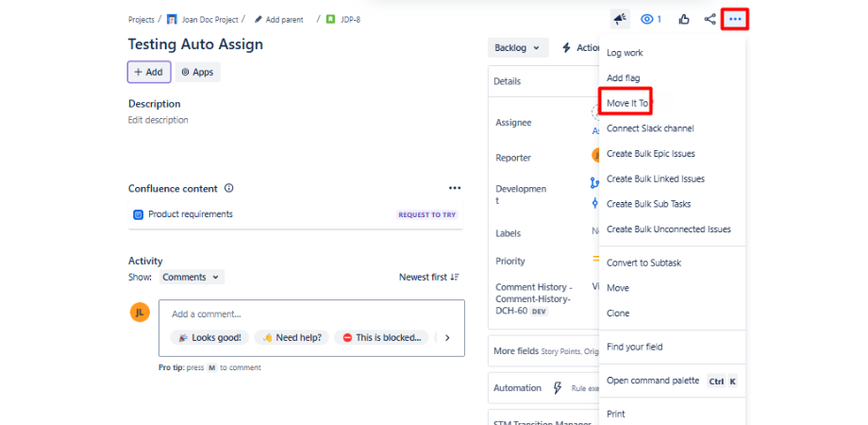Collapse the Details section header
The height and width of the screenshot is (425, 868).
click(545, 81)
